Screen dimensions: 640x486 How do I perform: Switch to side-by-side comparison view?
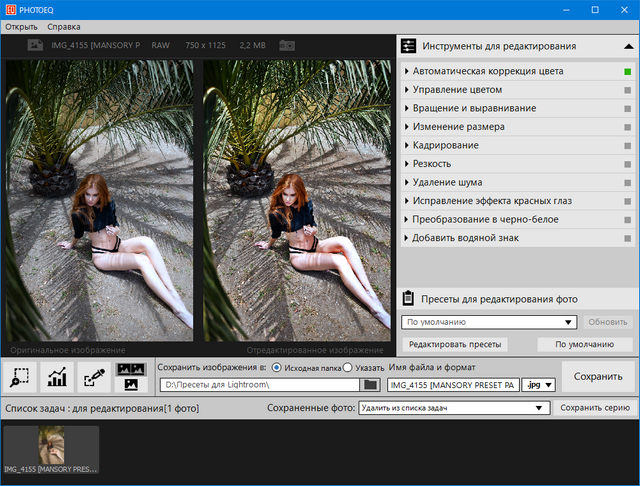pyautogui.click(x=130, y=368)
